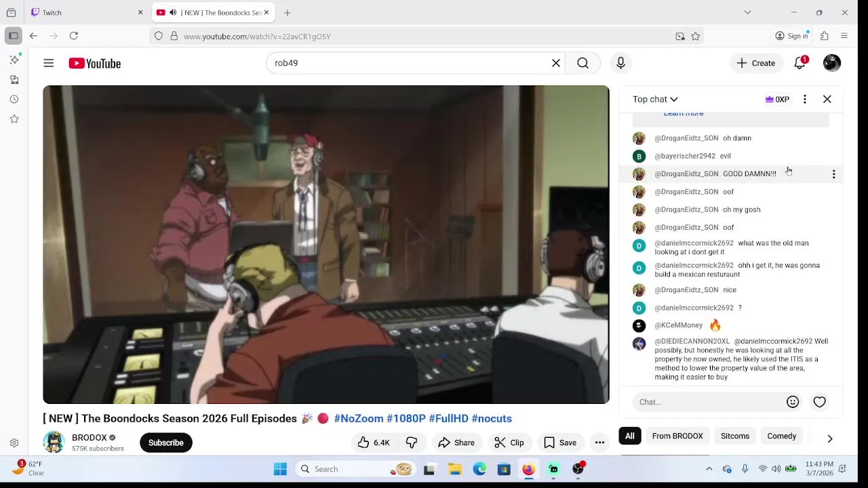Go to the YouTube home logo

click(94, 63)
